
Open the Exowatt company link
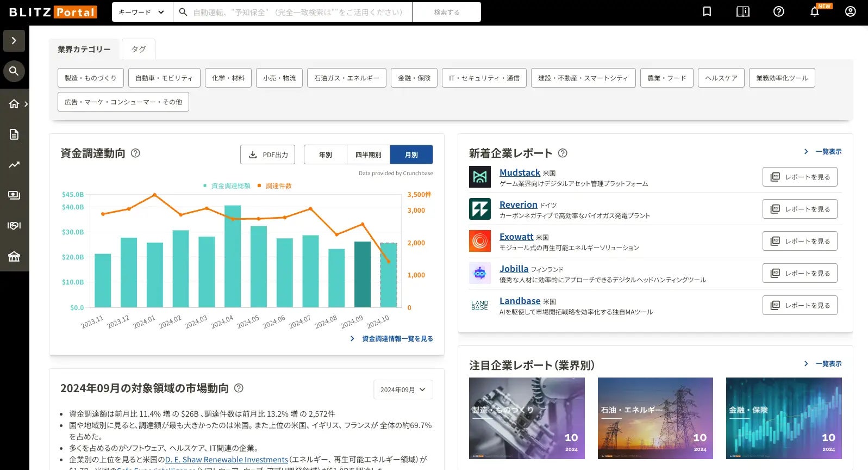tap(516, 237)
